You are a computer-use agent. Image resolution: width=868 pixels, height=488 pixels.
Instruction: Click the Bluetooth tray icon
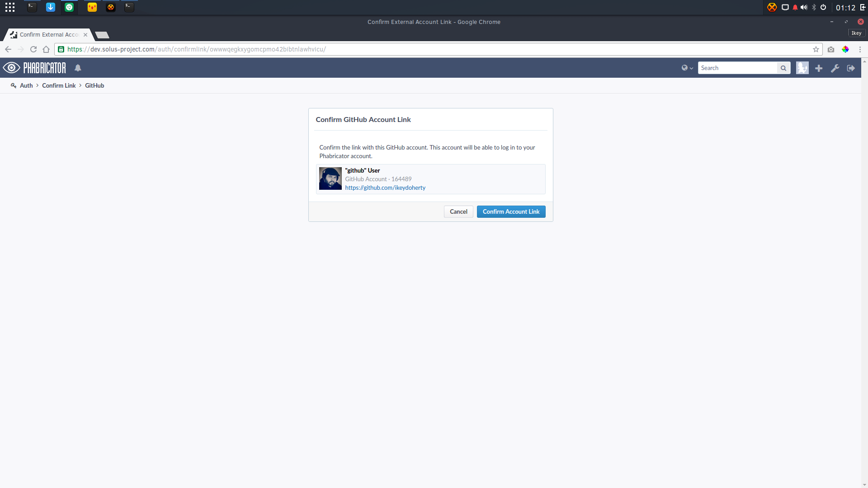814,7
